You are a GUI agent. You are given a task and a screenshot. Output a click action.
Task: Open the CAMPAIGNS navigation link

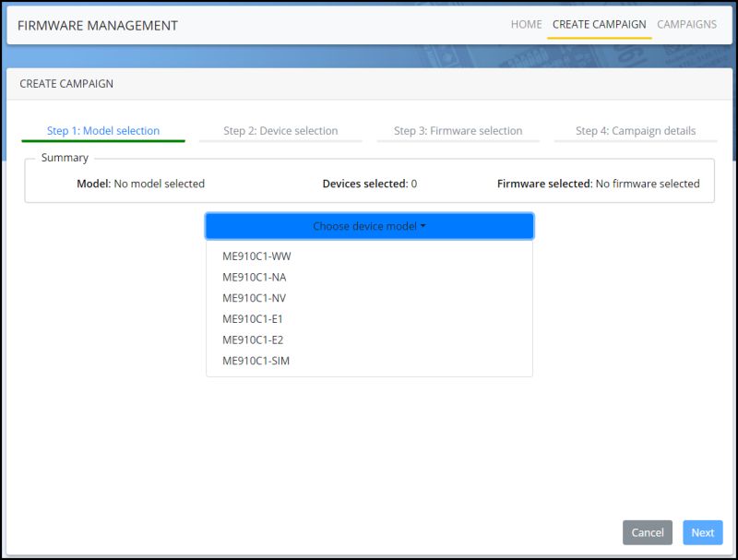click(686, 25)
